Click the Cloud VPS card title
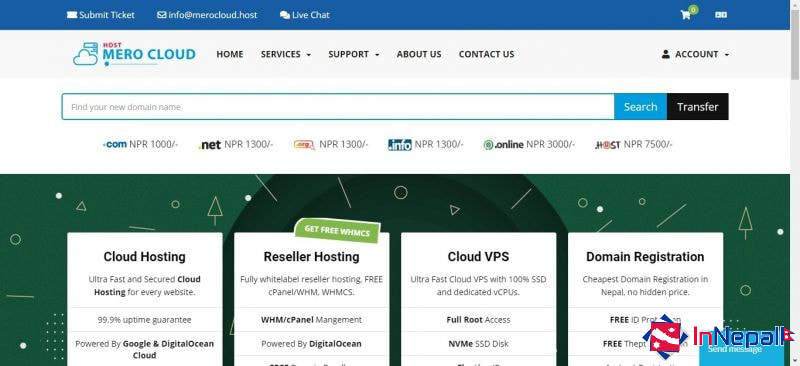 (478, 257)
